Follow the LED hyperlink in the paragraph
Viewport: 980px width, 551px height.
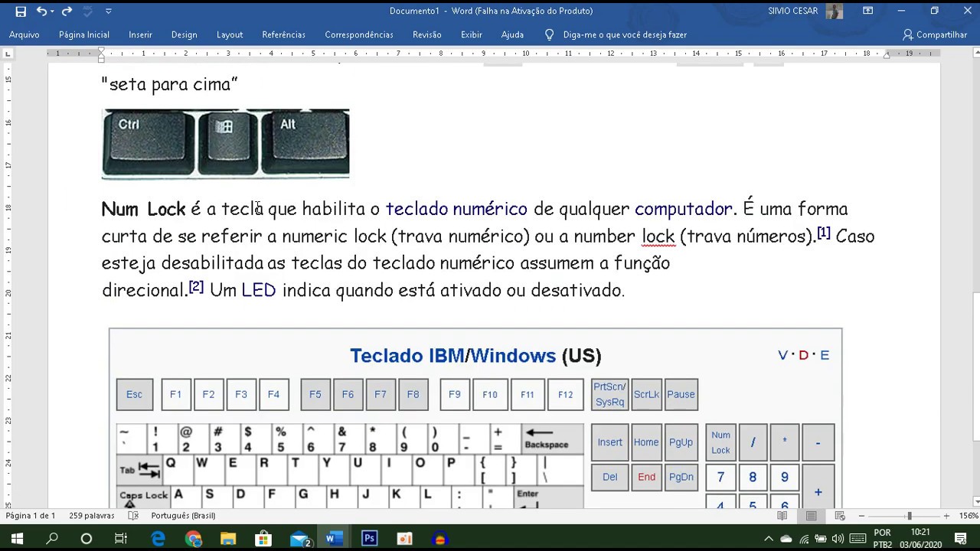[x=259, y=290]
